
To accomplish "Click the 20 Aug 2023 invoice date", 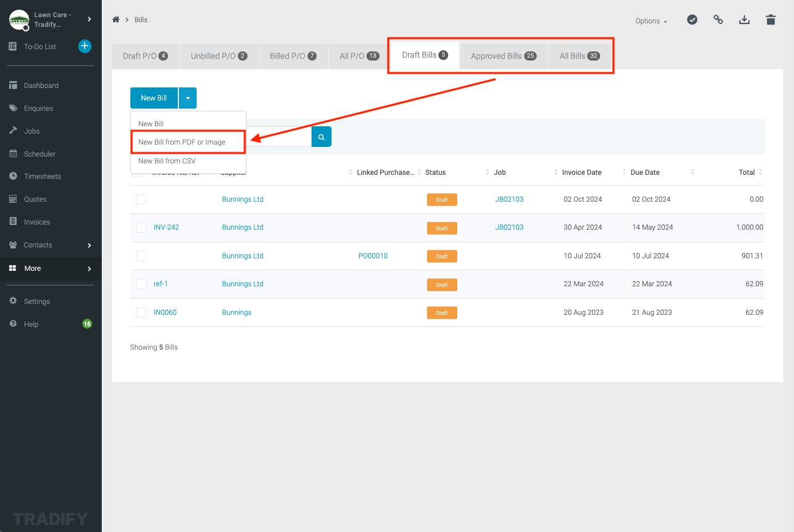I will tap(584, 313).
